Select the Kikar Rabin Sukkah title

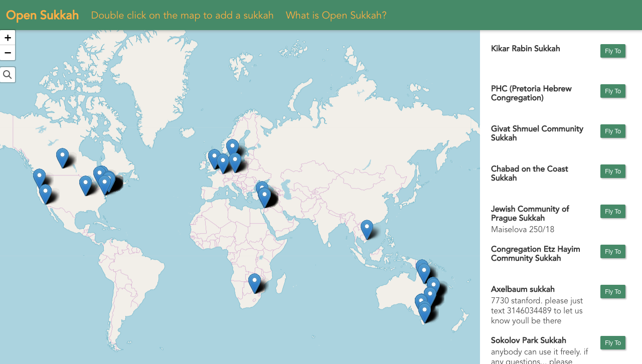[526, 49]
